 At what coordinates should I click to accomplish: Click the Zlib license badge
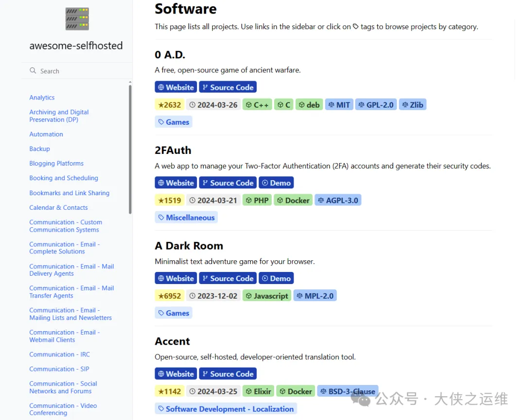click(x=413, y=105)
